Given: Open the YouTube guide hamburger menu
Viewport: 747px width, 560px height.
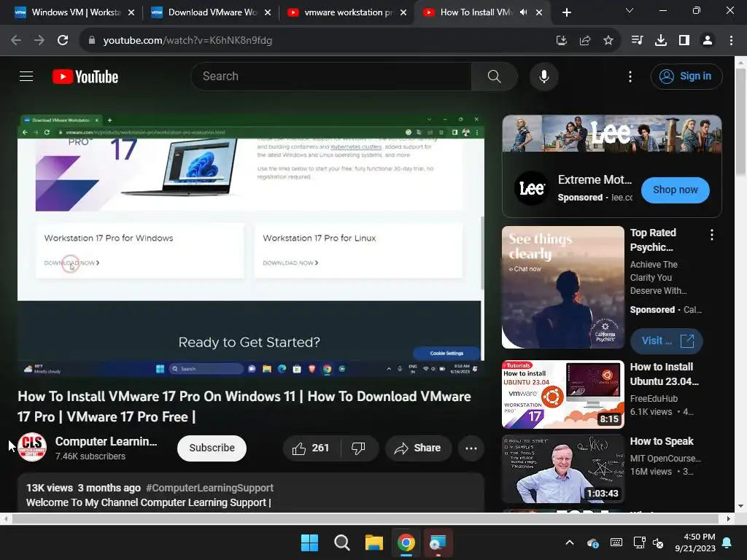Looking at the screenshot, I should click(26, 76).
